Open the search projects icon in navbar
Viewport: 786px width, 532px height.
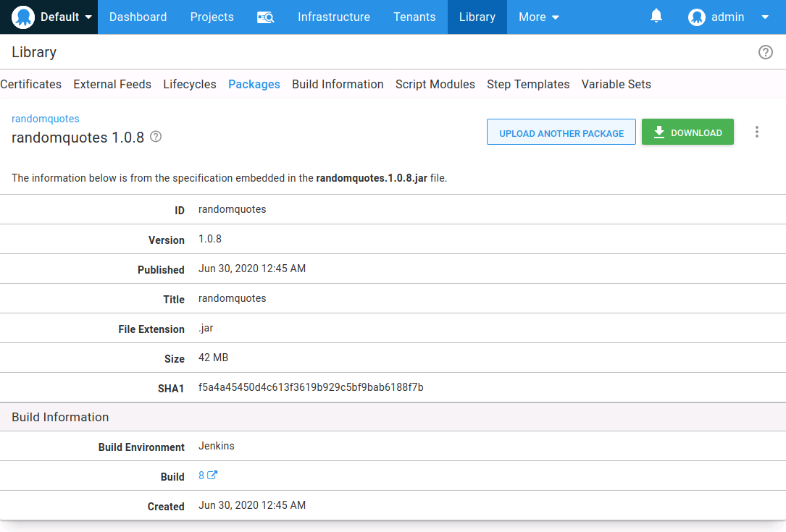tap(265, 17)
